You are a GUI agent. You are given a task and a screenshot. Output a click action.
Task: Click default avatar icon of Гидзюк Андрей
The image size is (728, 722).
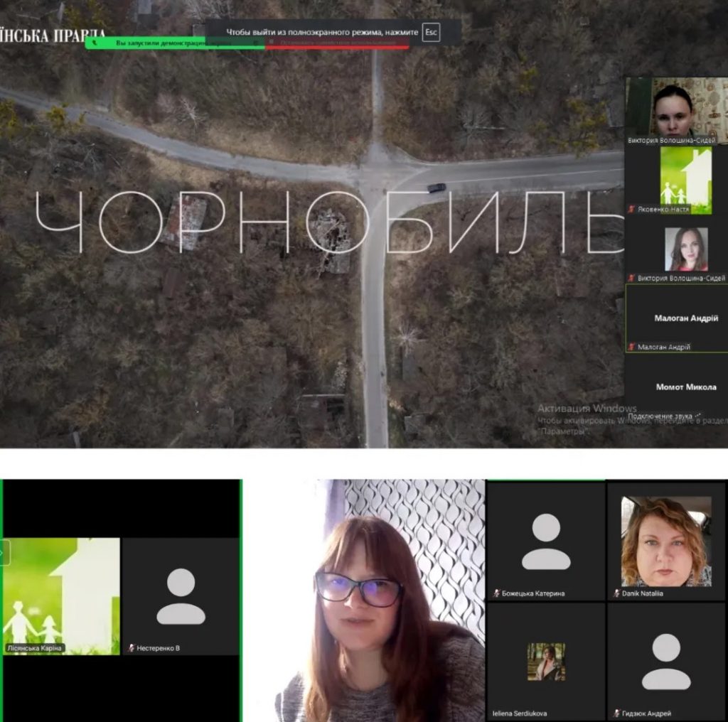[665, 662]
